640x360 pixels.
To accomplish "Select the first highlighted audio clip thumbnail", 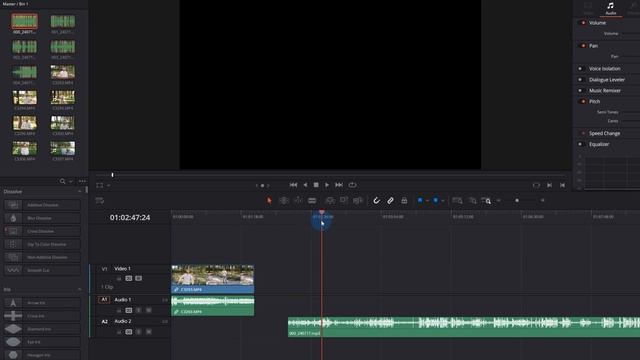I will [x=24, y=21].
